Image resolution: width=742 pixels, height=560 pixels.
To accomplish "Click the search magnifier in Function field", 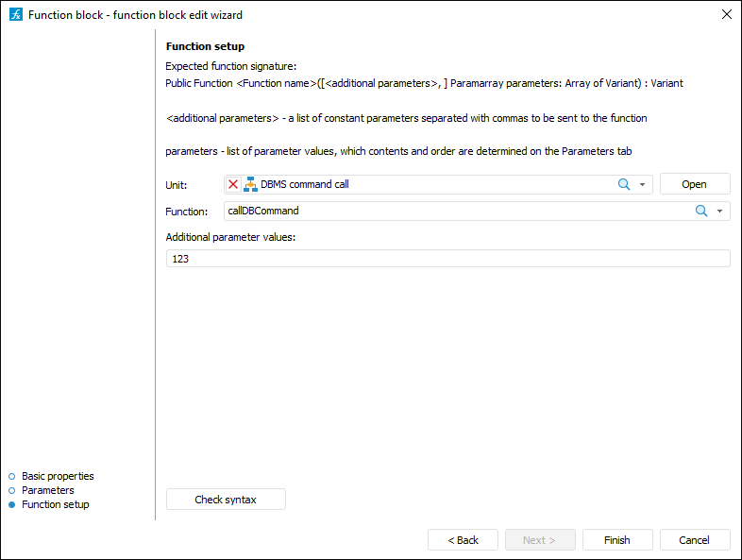I will pyautogui.click(x=701, y=212).
